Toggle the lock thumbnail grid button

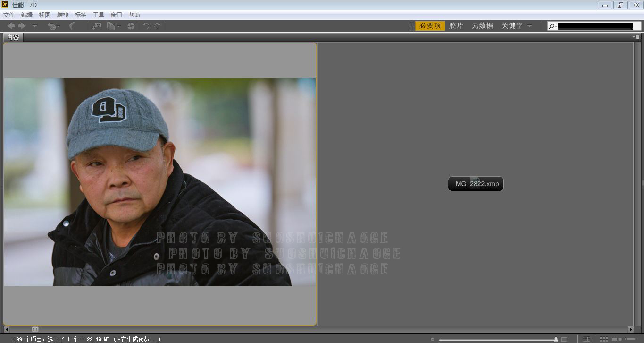pyautogui.click(x=586, y=339)
